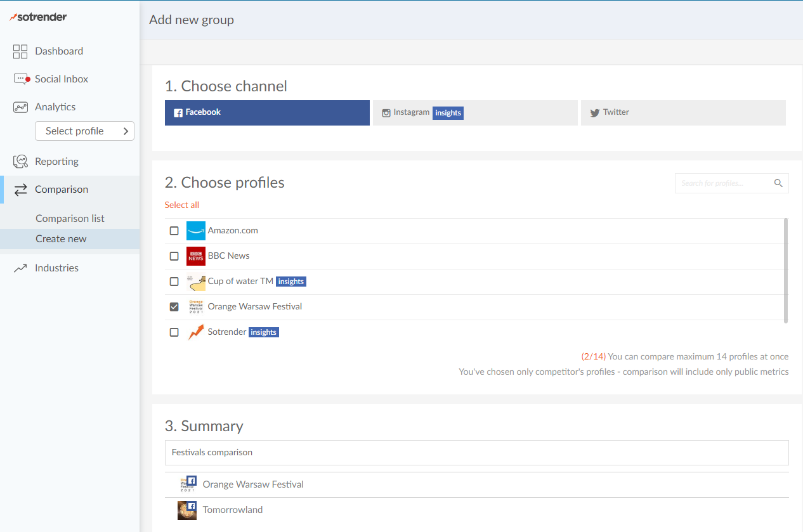Click the Comparison arrows icon

[20, 190]
